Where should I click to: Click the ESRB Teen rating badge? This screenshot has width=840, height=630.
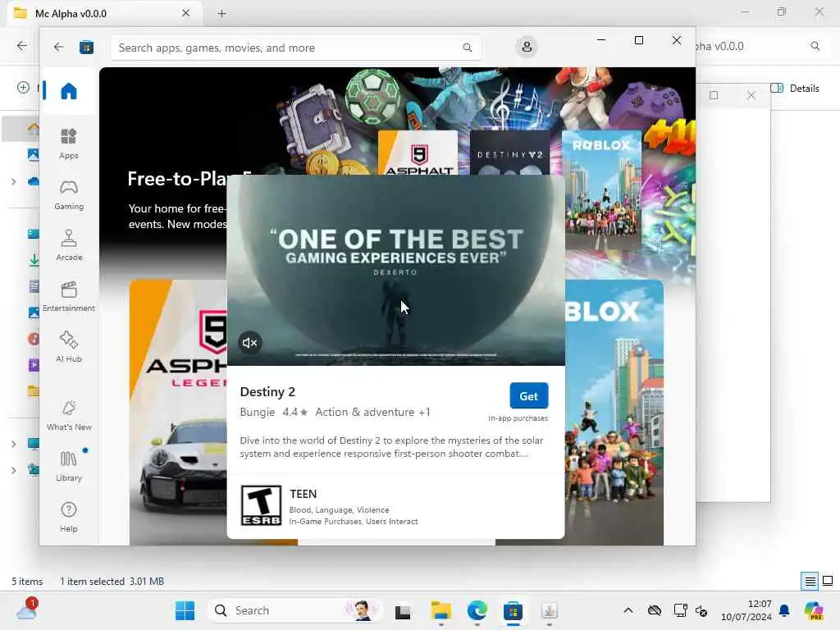click(x=261, y=505)
